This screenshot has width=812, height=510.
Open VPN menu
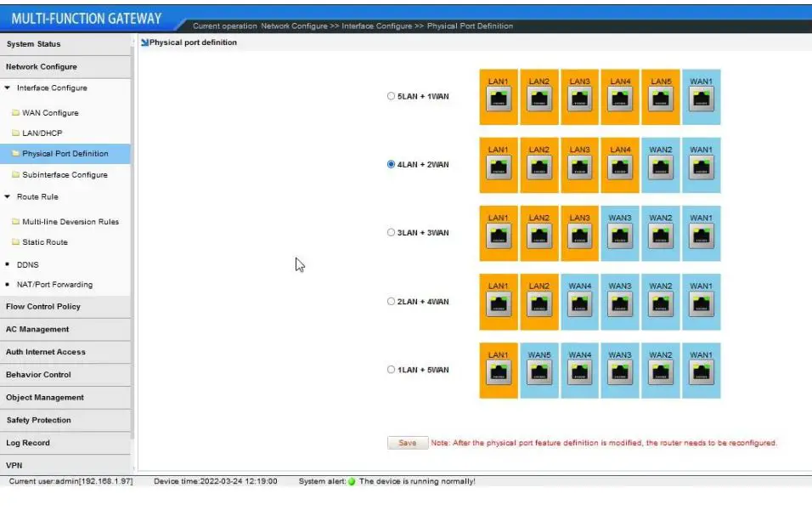click(x=65, y=466)
